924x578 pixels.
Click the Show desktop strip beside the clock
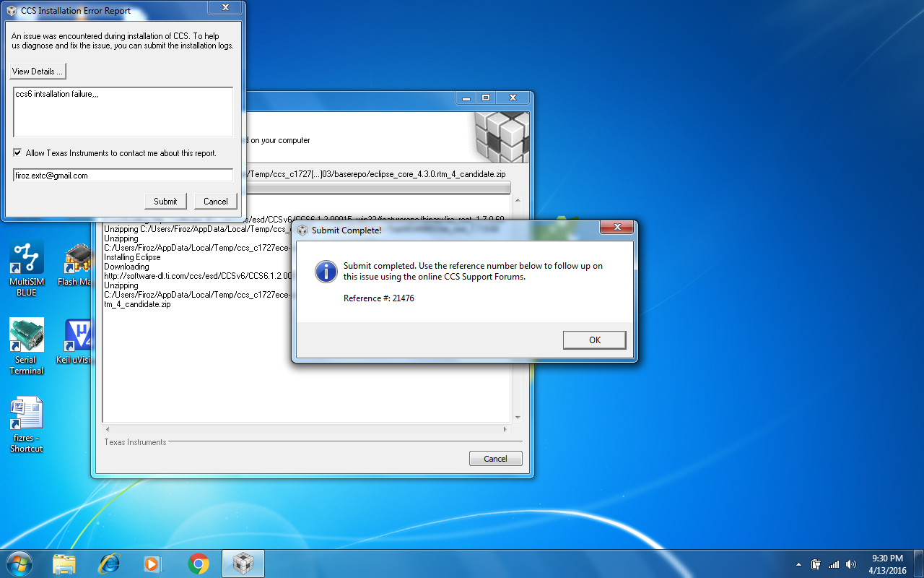tap(918, 564)
